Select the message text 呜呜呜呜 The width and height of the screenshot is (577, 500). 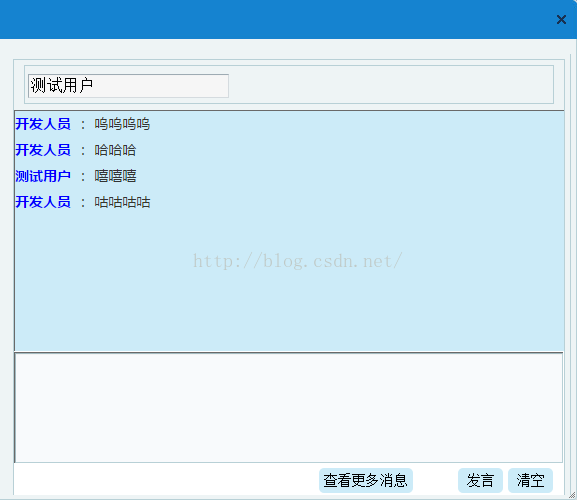[x=122, y=124]
